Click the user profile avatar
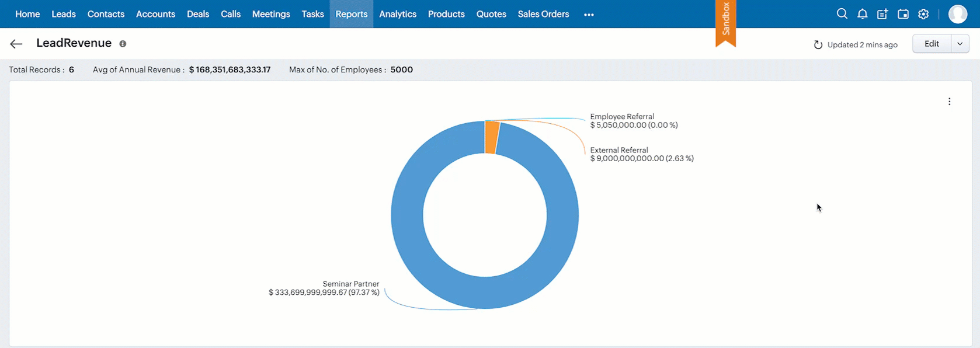Viewport: 980px width, 348px height. 957,14
